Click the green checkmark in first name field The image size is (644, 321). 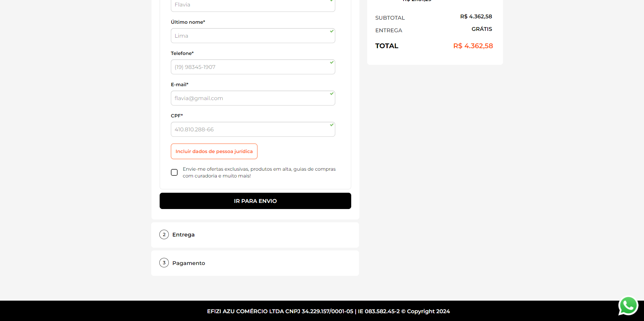click(x=332, y=1)
